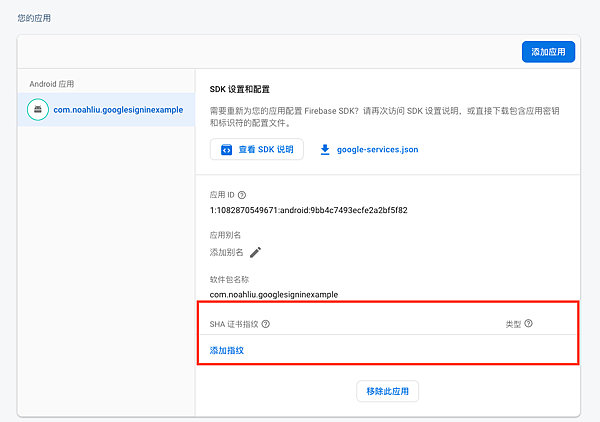Screen dimensions: 600x422
Task: Select com.noahliu.googlesigninexample in the app list
Action: (106, 109)
